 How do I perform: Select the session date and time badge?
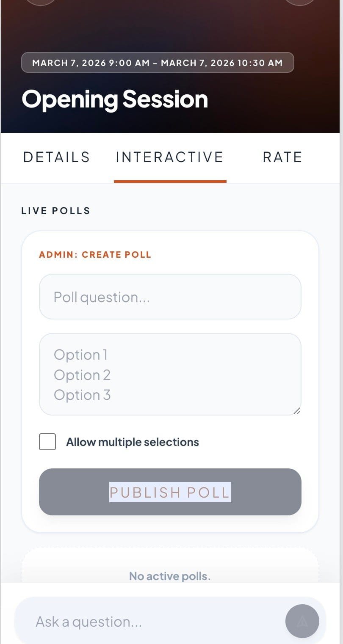tap(158, 63)
